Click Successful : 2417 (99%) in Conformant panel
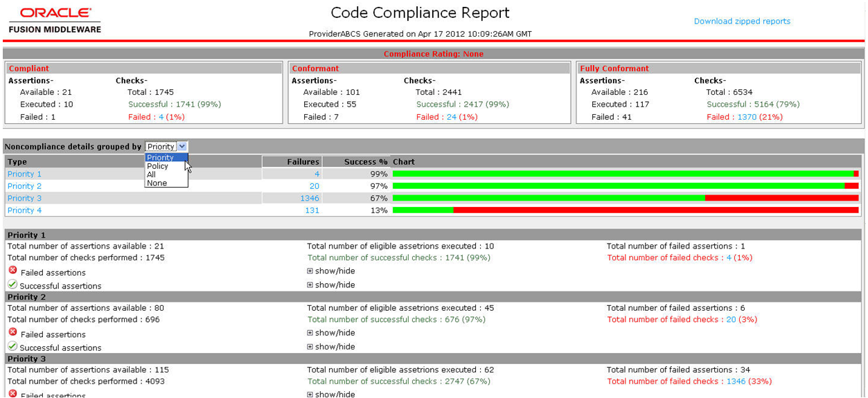Screen dimensions: 868x398 [463, 105]
